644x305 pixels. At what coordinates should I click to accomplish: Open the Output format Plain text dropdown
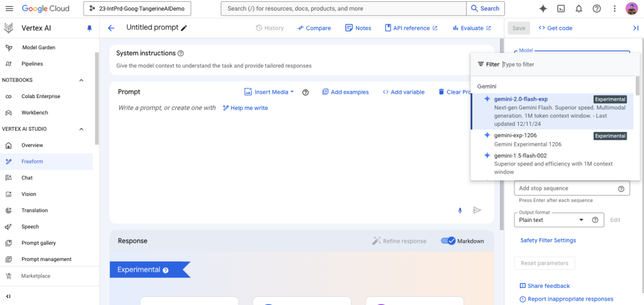point(551,220)
